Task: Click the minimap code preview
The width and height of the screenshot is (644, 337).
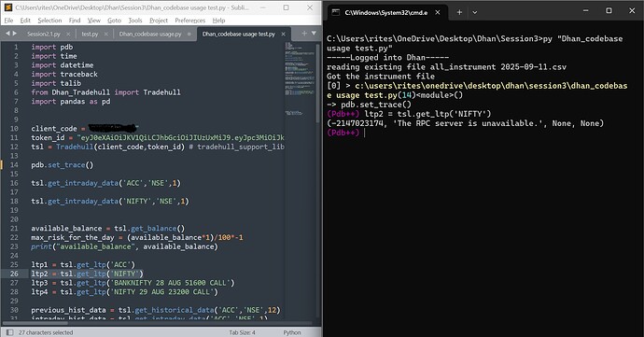Action: (x=300, y=78)
